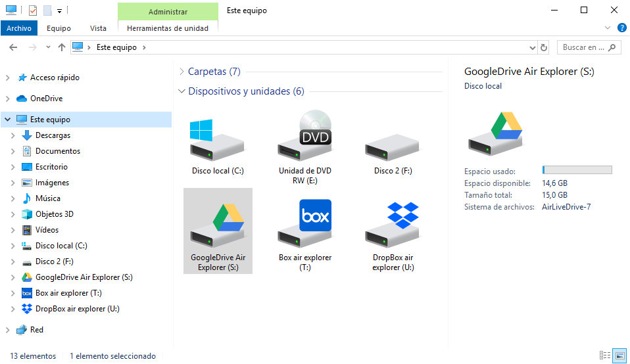This screenshot has width=630, height=364.
Task: Click the Documentos page icon in sidebar
Action: 27,151
